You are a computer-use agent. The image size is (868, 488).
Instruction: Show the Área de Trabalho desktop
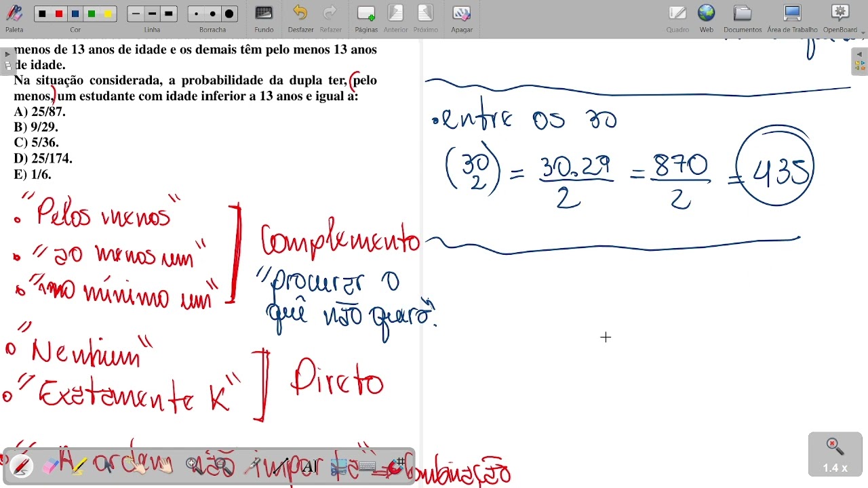tap(792, 18)
